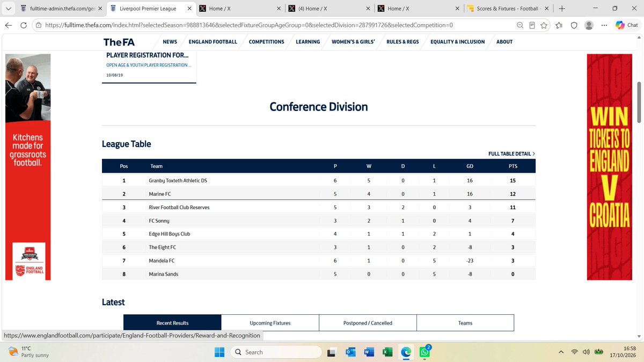644x362 pixels.
Task: Open Outlook from the taskbar
Action: (351, 352)
